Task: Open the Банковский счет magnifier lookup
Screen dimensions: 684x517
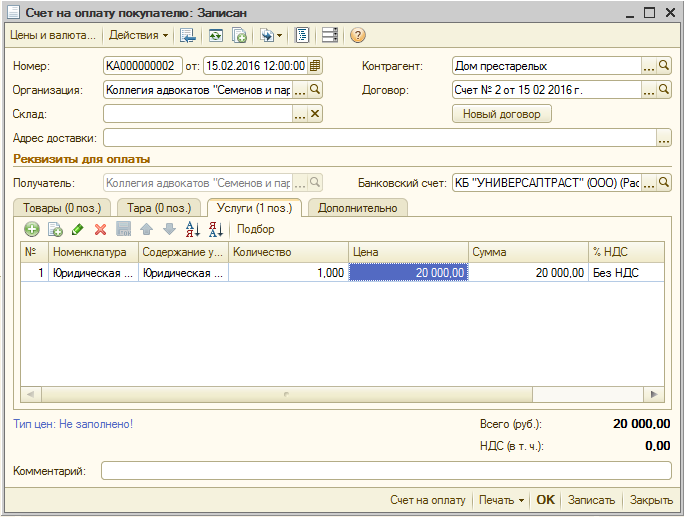Action: (663, 182)
